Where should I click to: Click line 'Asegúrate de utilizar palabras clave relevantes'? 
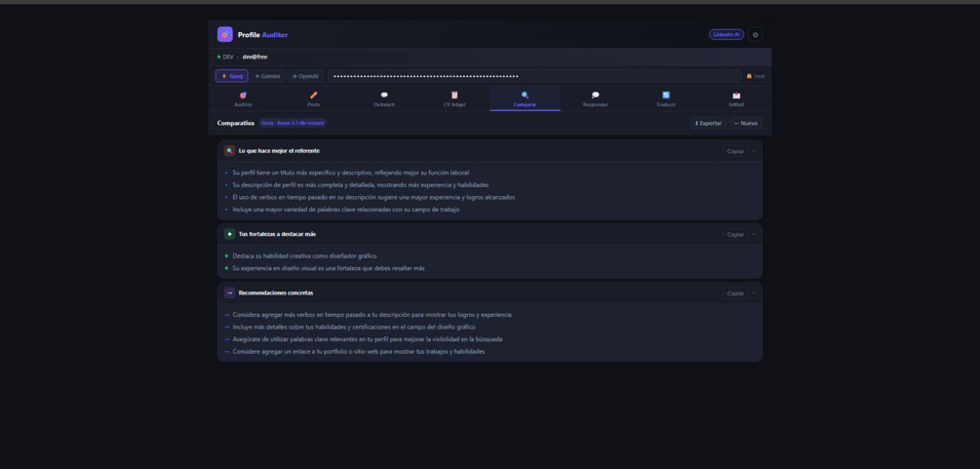[x=368, y=339]
